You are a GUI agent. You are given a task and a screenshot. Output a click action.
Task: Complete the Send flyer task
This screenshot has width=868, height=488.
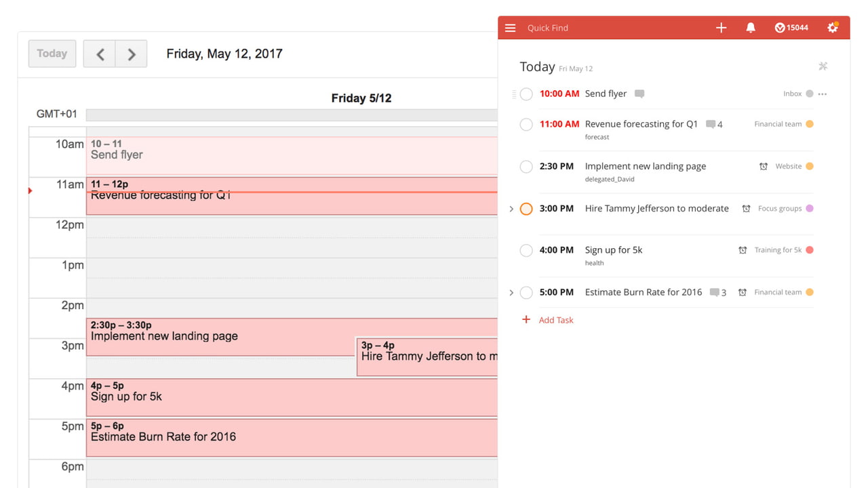(526, 94)
